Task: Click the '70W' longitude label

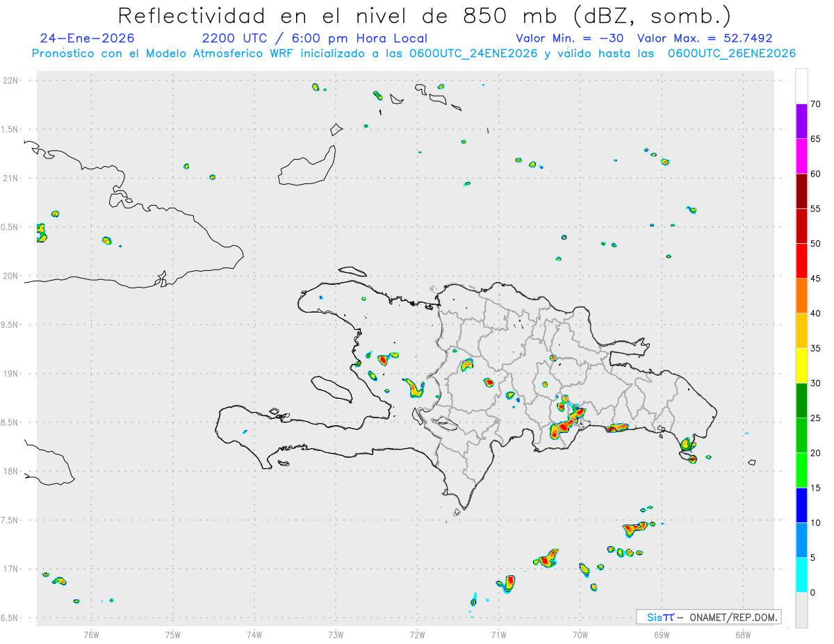Action: pos(580,634)
